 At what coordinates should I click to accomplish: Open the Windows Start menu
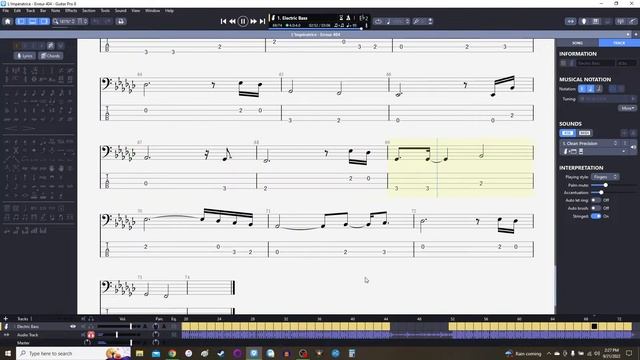point(8,353)
